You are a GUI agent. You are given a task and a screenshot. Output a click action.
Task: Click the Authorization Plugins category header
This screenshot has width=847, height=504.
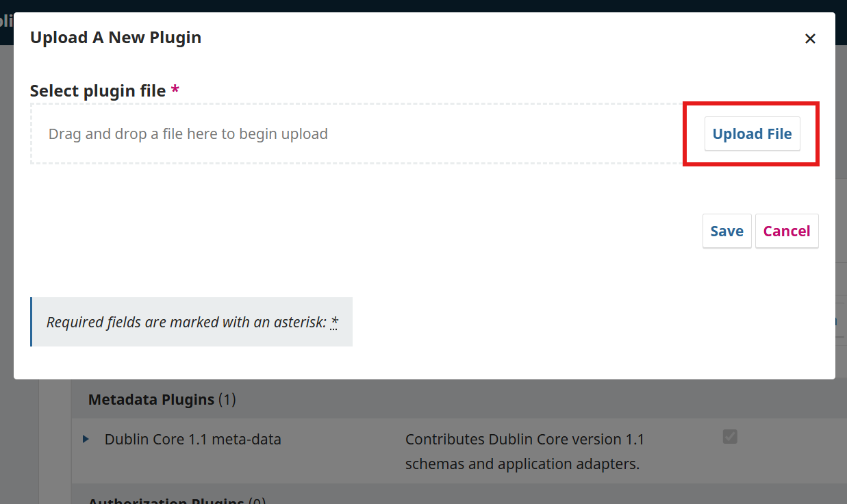(166, 501)
